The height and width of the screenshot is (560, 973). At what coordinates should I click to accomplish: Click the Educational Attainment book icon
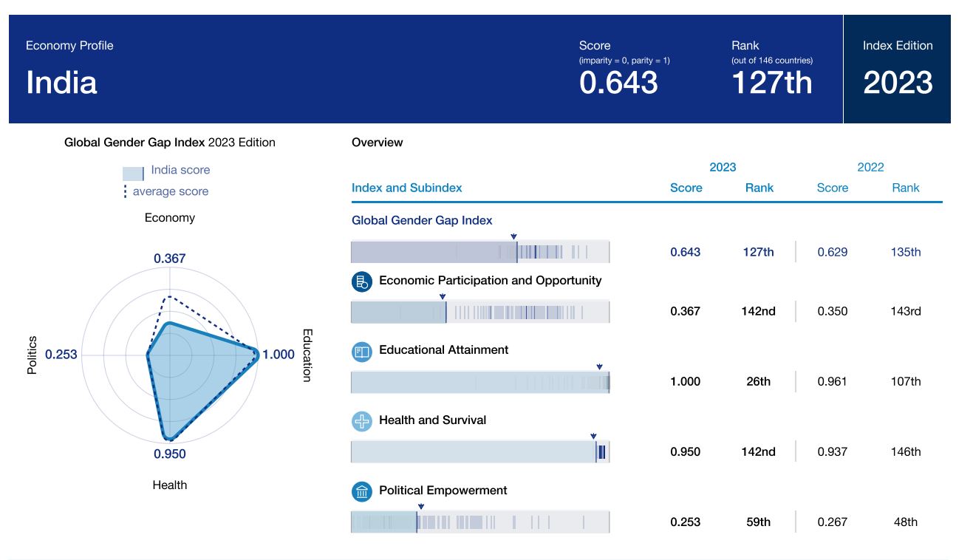(x=361, y=352)
